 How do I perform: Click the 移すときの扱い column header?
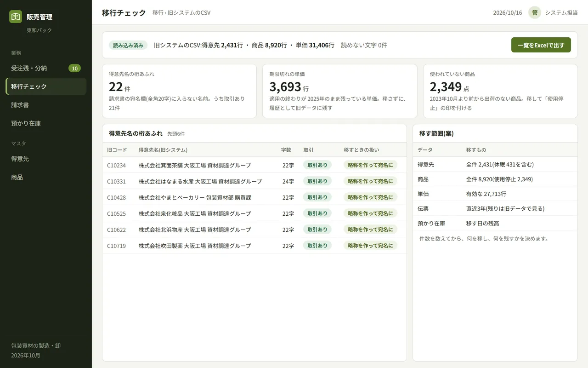(x=362, y=150)
